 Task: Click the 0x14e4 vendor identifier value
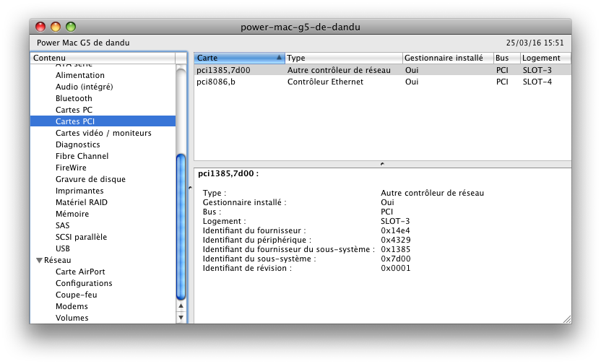395,230
